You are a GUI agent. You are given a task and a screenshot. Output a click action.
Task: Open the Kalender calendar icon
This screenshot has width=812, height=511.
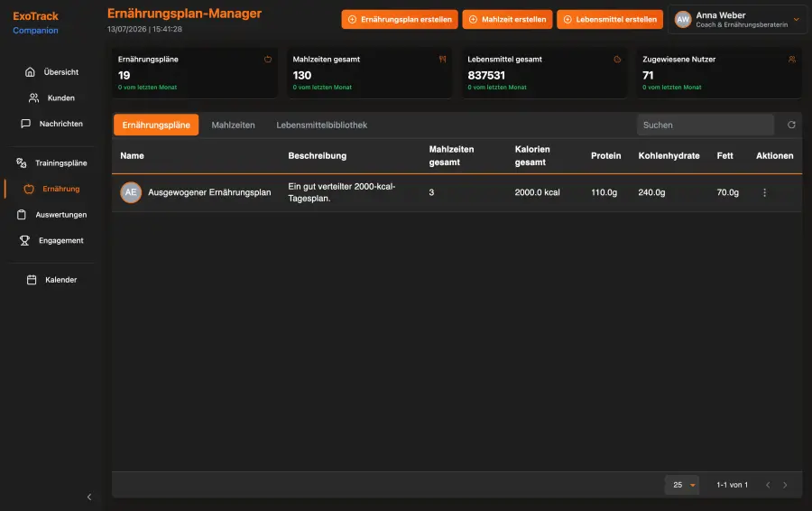[x=32, y=280]
